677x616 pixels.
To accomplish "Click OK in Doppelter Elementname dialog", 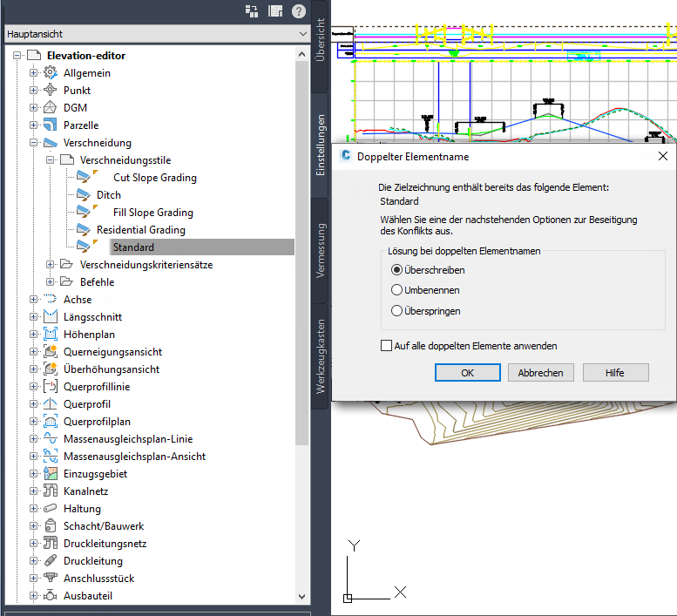I will [x=468, y=373].
